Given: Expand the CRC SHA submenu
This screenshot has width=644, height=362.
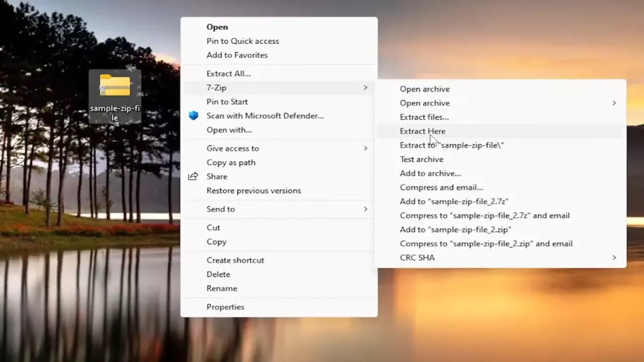Looking at the screenshot, I should pyautogui.click(x=614, y=257).
